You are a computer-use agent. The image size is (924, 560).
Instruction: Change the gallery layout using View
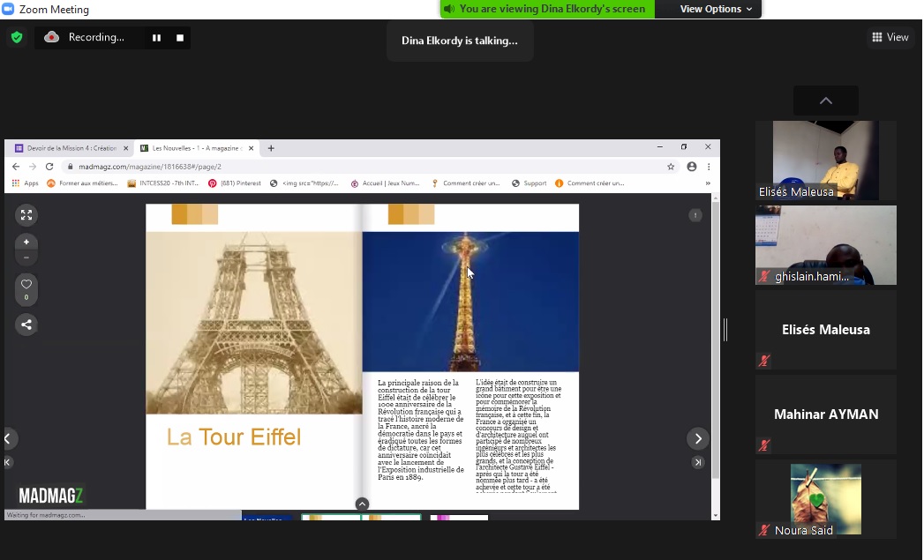(x=890, y=37)
